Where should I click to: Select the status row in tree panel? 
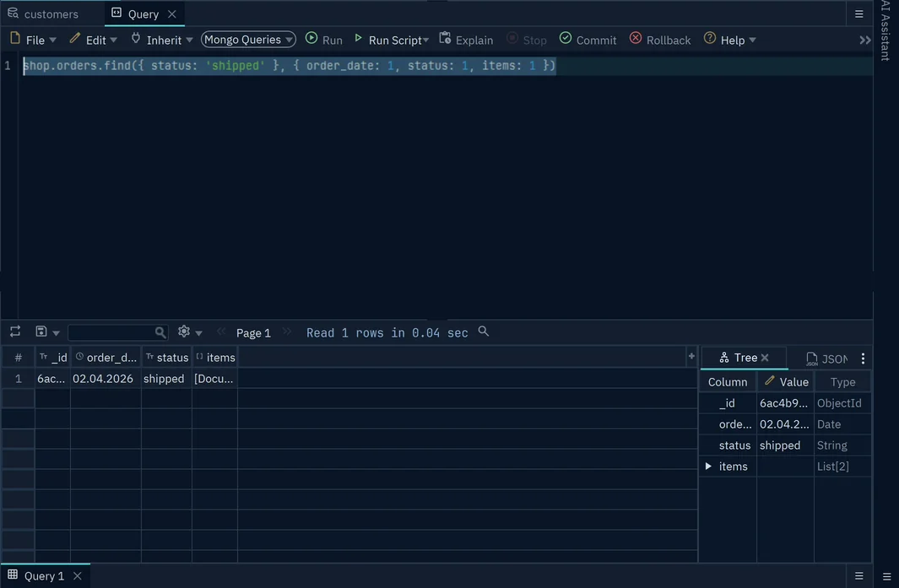click(x=785, y=445)
